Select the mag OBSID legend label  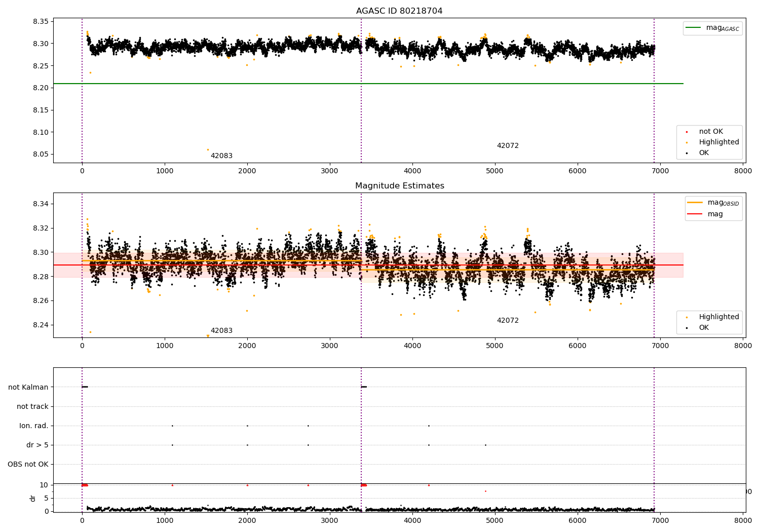pyautogui.click(x=723, y=203)
